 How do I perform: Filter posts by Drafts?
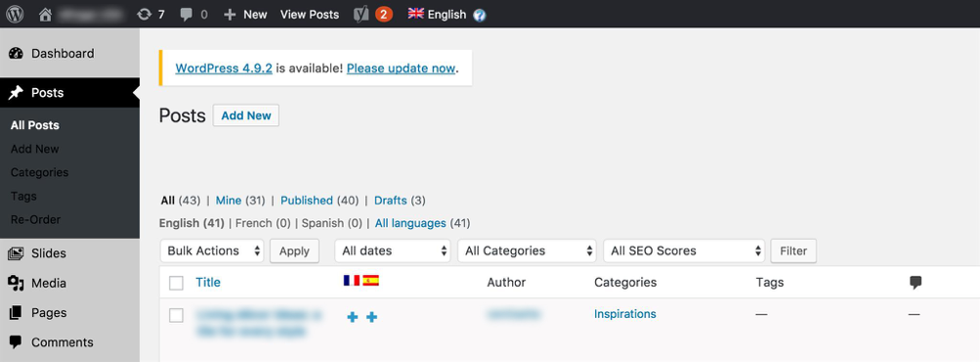pyautogui.click(x=391, y=201)
